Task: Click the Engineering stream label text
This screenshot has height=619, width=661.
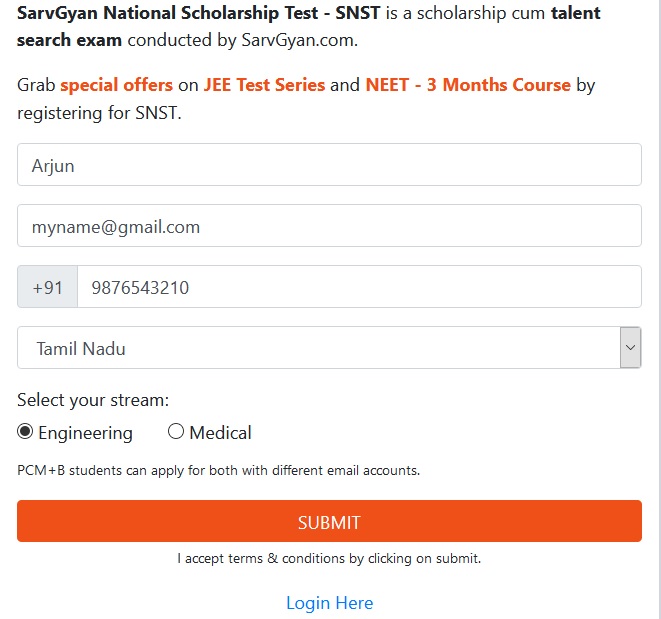Action: (85, 433)
